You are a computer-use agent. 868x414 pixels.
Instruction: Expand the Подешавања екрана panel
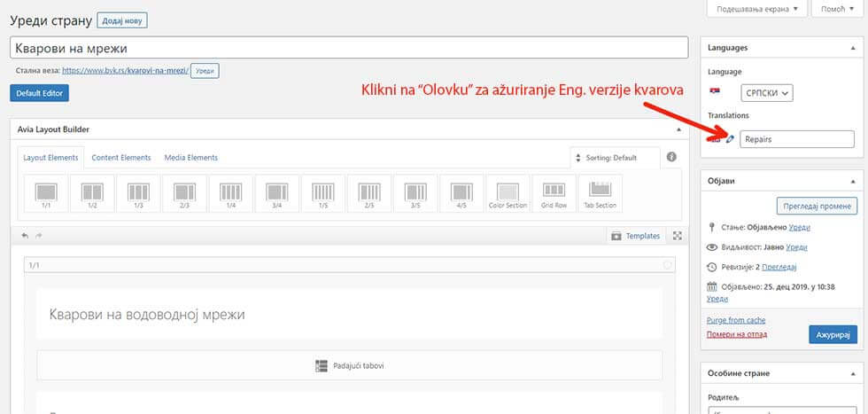757,9
